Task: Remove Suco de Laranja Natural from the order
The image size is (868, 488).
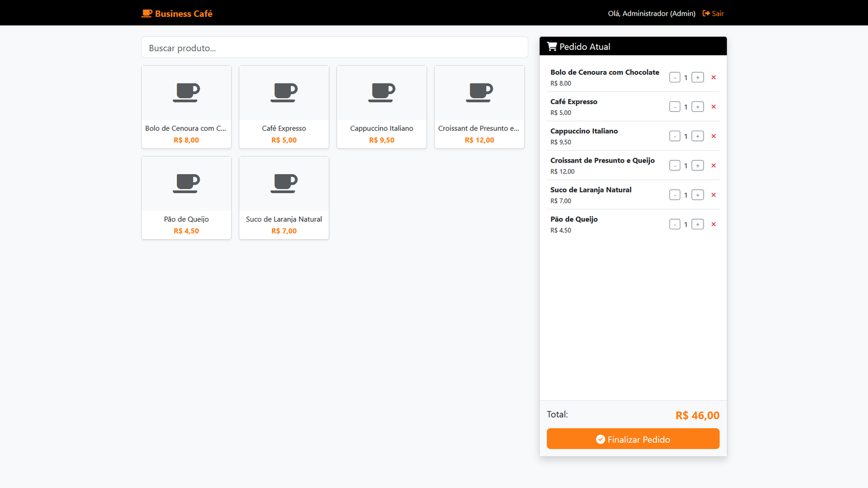Action: tap(713, 195)
